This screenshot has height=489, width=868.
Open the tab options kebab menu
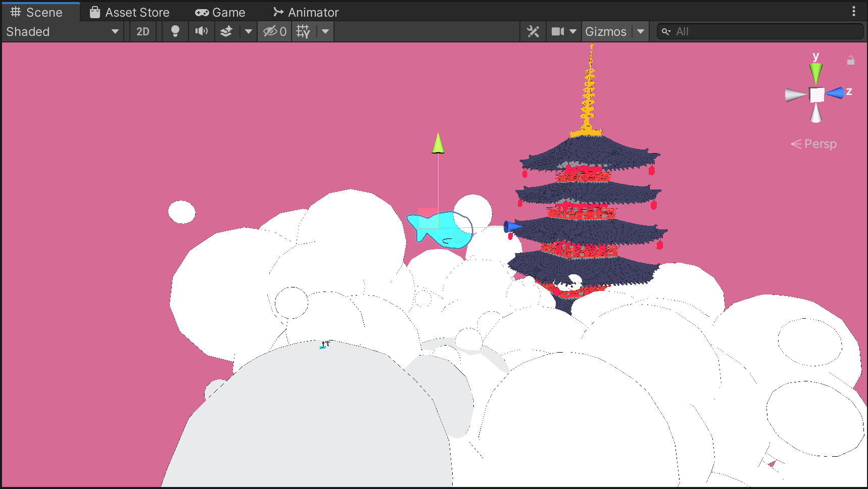pos(854,11)
